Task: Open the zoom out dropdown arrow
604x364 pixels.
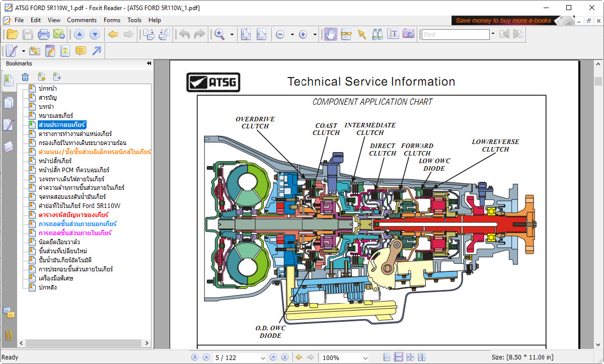Action: (x=292, y=35)
